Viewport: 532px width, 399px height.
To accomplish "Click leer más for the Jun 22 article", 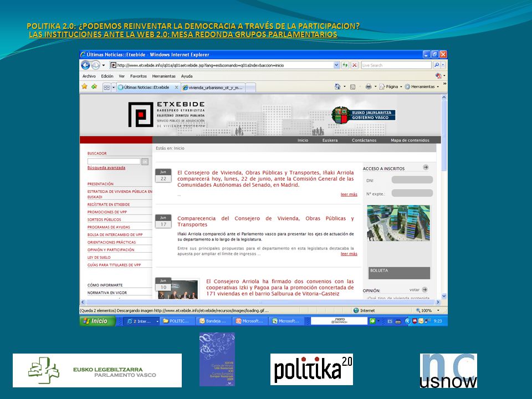I will click(349, 195).
